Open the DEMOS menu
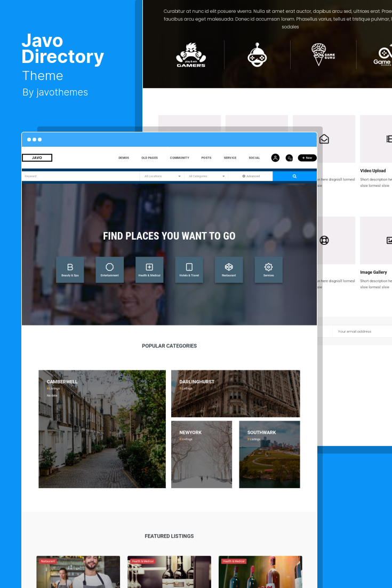This screenshot has height=588, width=392. 124,158
